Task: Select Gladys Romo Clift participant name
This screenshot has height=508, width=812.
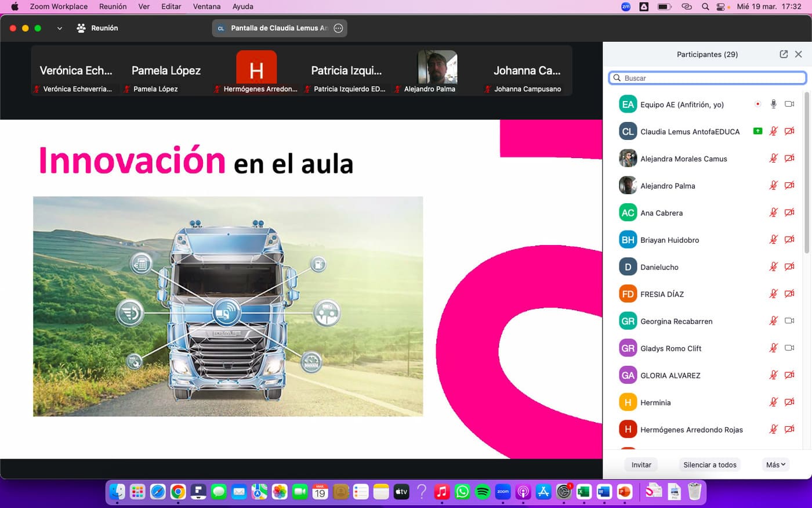Action: [x=671, y=348]
